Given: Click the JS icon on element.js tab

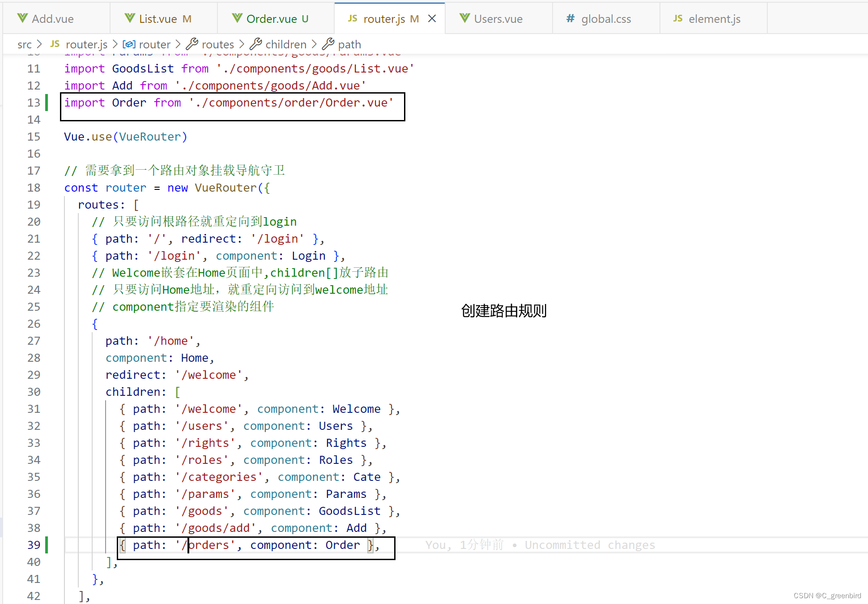Looking at the screenshot, I should (678, 18).
